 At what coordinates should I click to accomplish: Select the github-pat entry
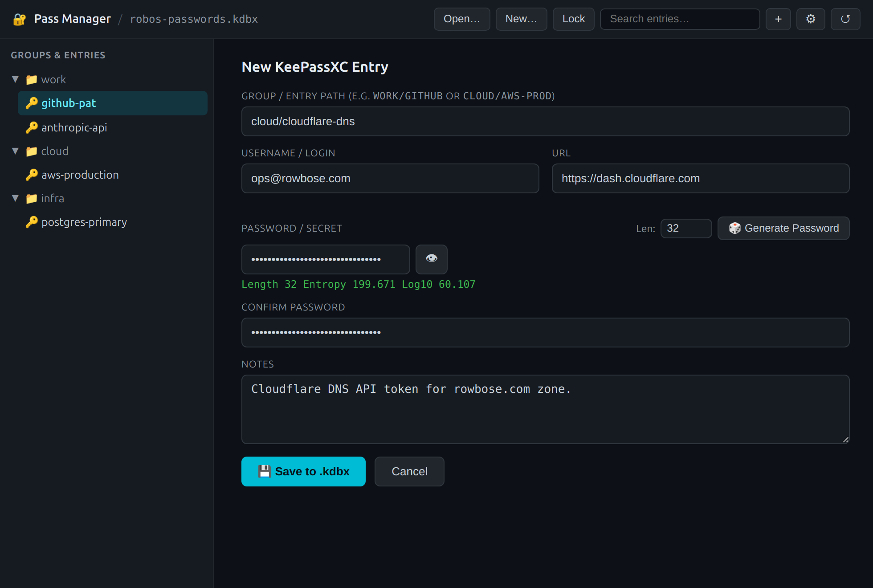113,103
